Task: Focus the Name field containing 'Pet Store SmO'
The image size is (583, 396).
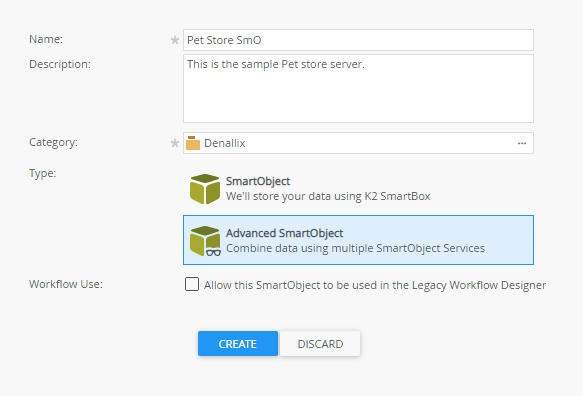Action: [358, 40]
